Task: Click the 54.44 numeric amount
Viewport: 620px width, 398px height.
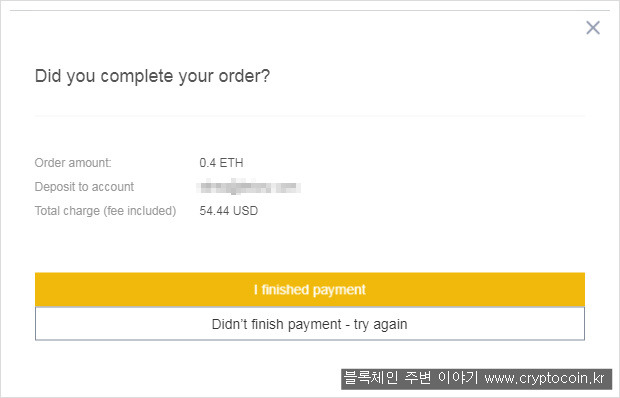Action: coord(215,211)
